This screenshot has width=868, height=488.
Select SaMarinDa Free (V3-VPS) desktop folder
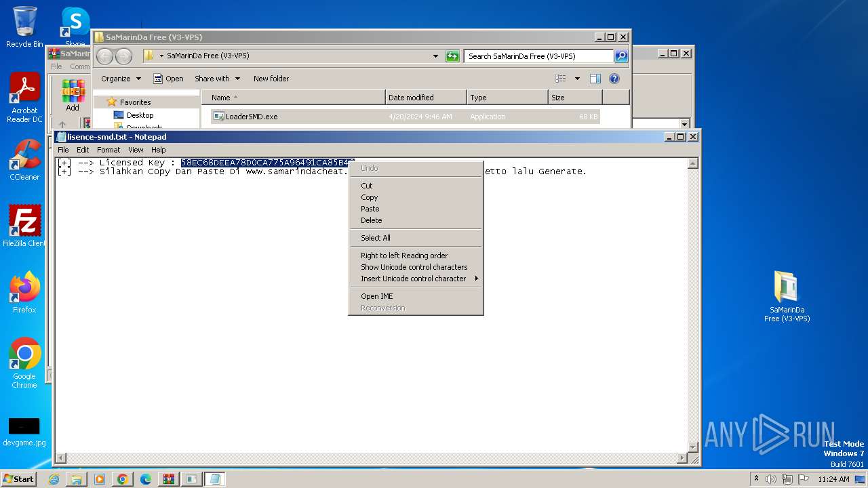787,297
